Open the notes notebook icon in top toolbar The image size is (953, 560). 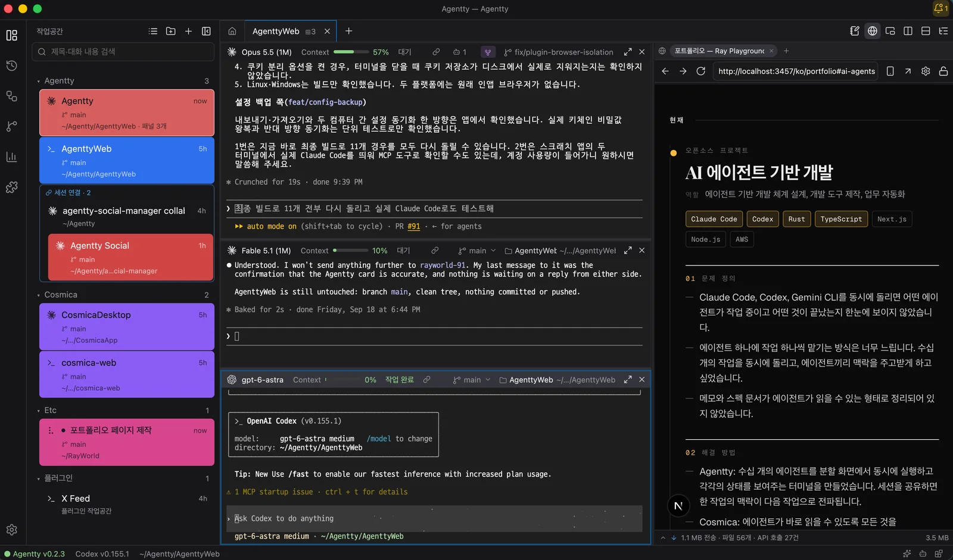[855, 31]
